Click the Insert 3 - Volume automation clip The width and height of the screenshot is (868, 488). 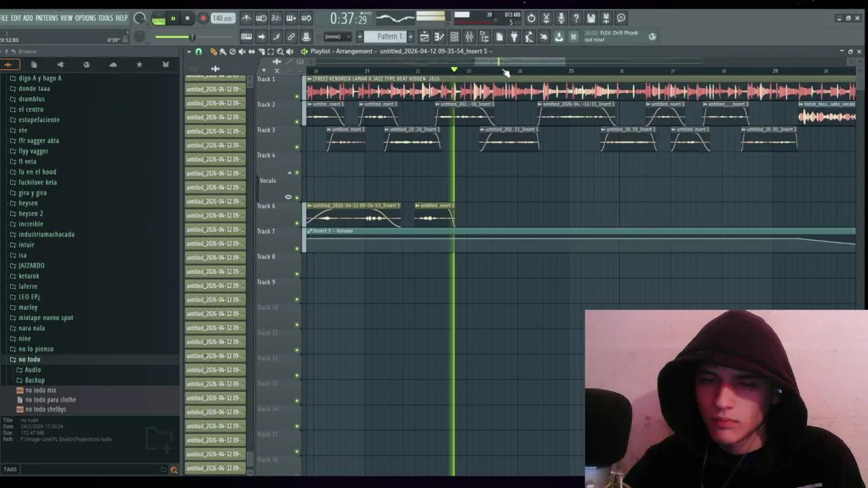click(580, 239)
